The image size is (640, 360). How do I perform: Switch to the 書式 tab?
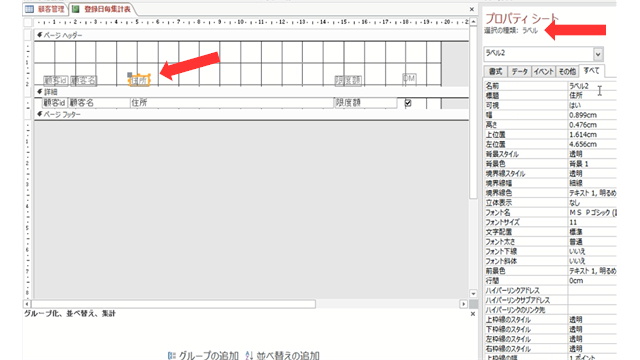point(495,71)
